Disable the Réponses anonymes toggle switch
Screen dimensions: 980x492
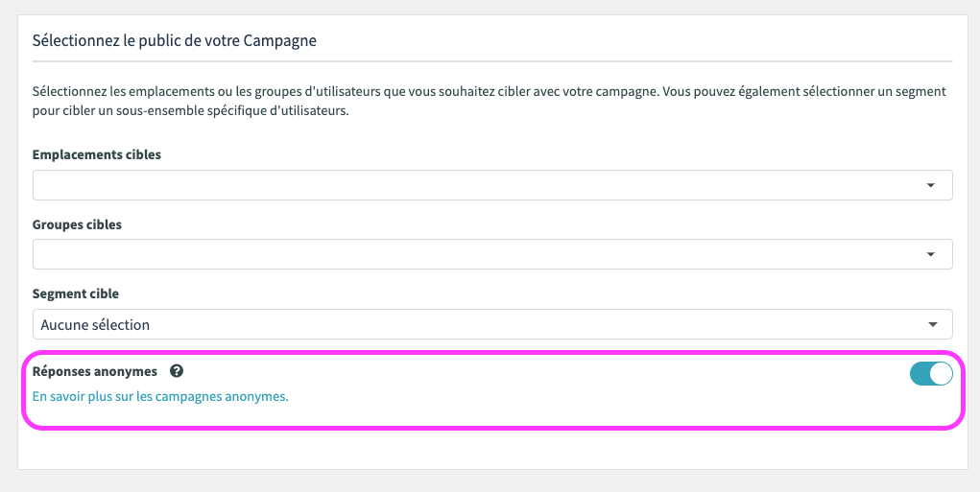click(x=931, y=373)
